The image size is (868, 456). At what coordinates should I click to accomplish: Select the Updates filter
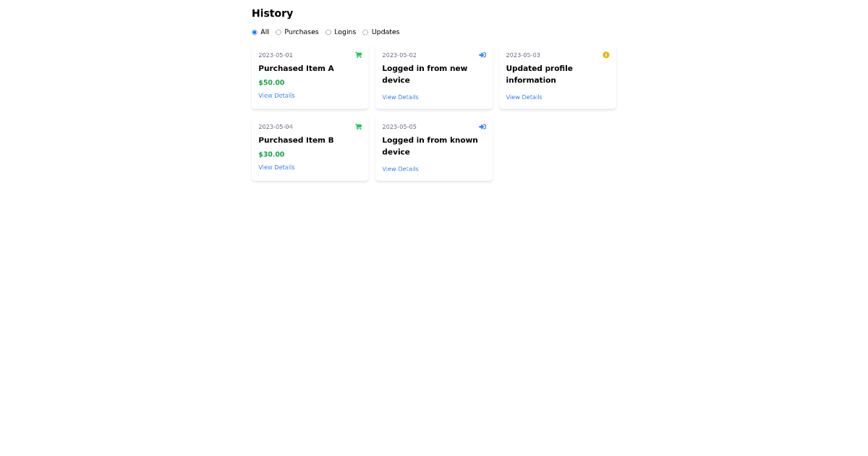pyautogui.click(x=365, y=32)
